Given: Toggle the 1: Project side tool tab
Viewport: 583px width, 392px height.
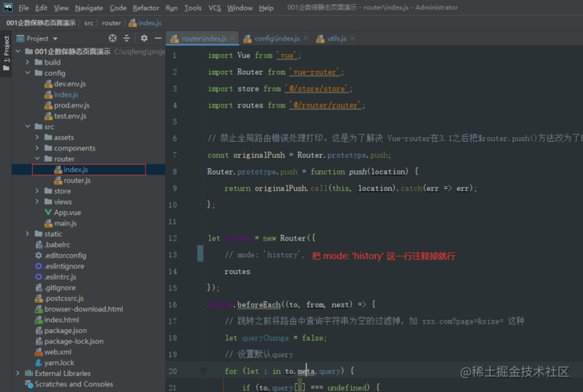Looking at the screenshot, I should tap(6, 53).
